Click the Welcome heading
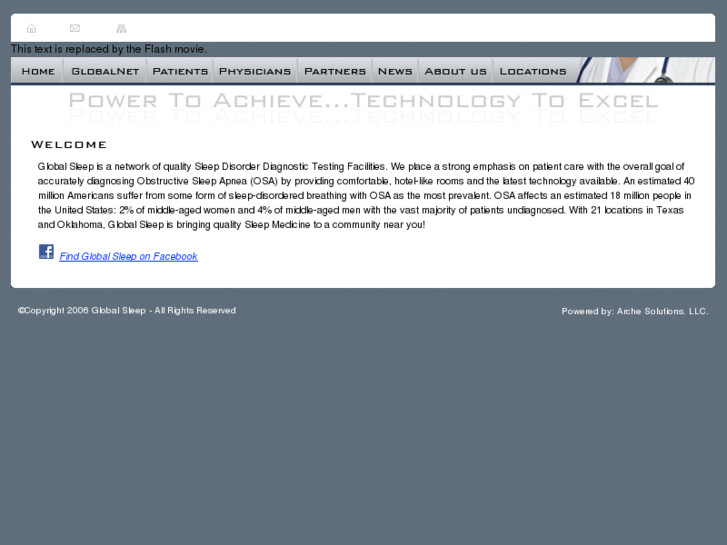 coord(69,145)
